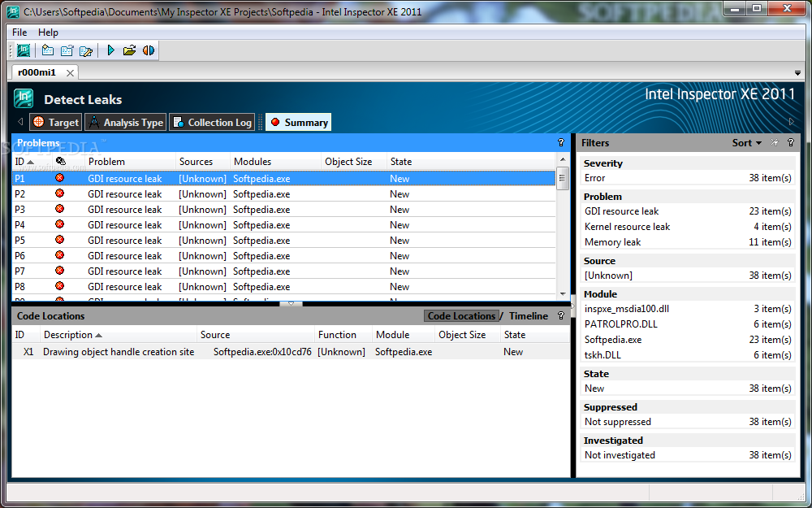Sort by the Sources column header
This screenshot has height=508, width=812.
coord(203,162)
